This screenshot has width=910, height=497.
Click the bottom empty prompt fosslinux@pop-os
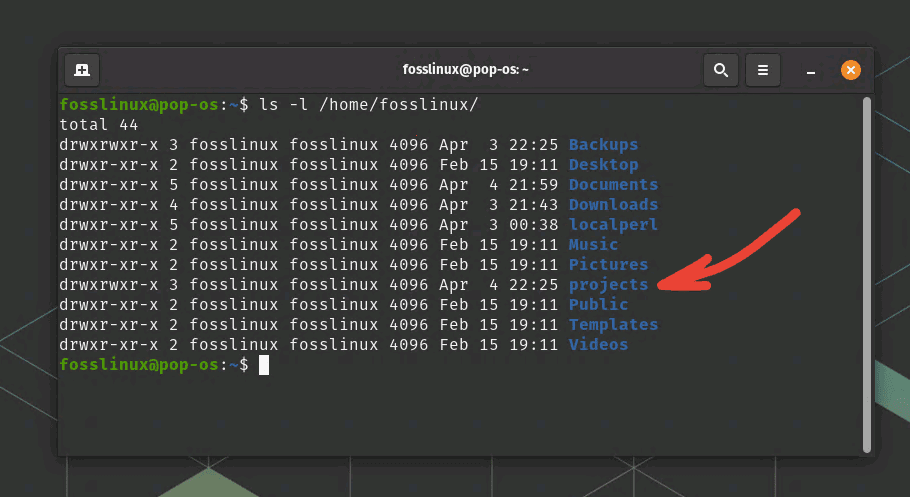coord(139,365)
